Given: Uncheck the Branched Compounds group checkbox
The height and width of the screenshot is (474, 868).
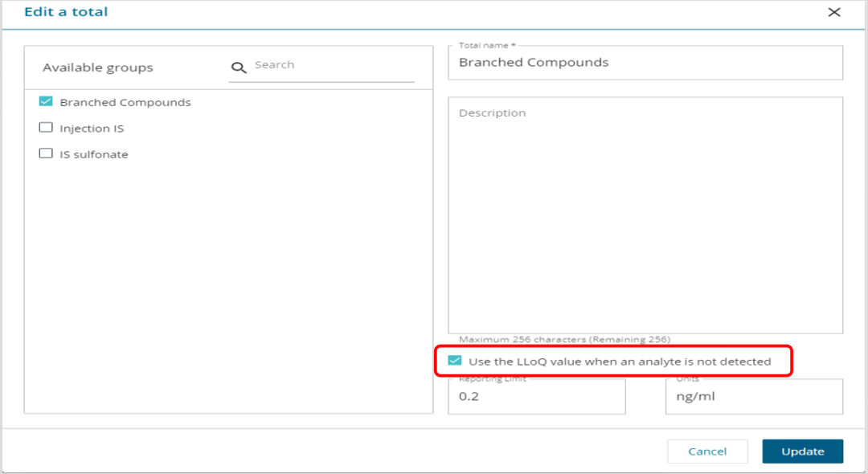Looking at the screenshot, I should tap(46, 102).
